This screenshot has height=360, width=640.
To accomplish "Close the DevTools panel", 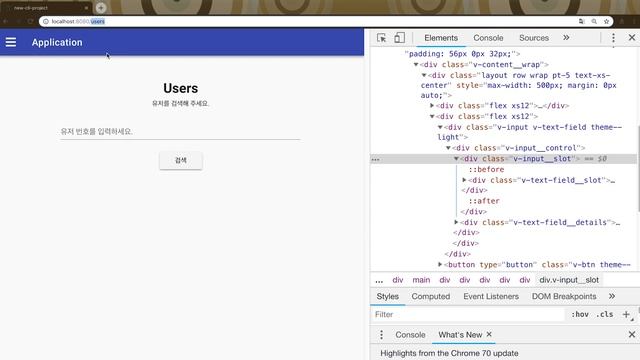I will pos(632,38).
